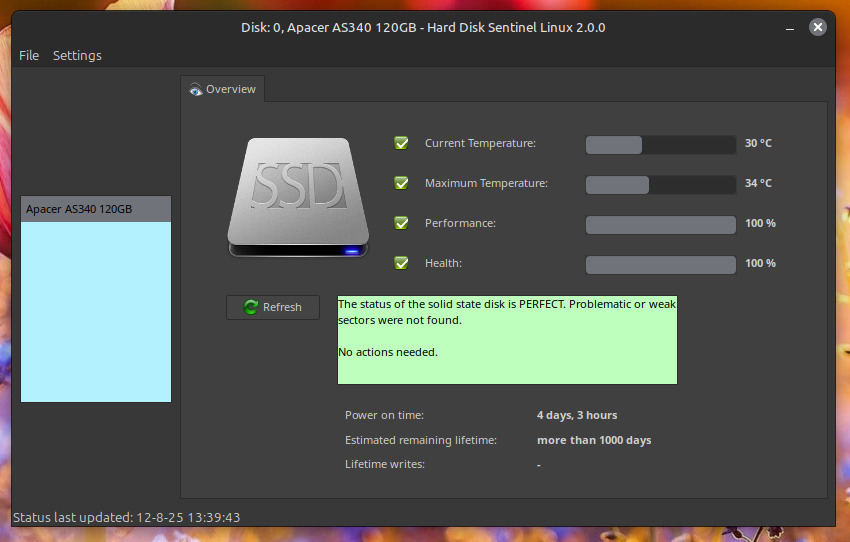
Task: Click the Health green checkmark
Action: pos(401,263)
